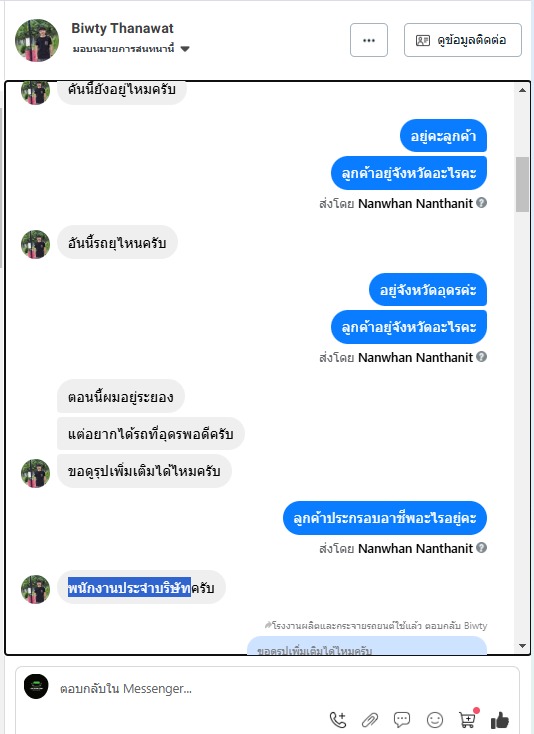Click the chat scrollbar thumb

click(522, 184)
